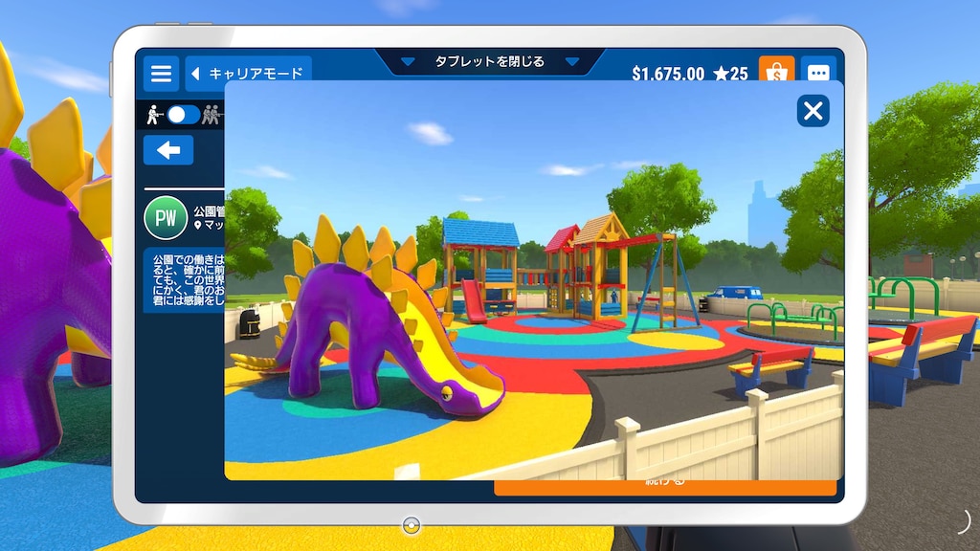Open the hamburger menu on the tablet
The height and width of the screenshot is (551, 980).
click(x=161, y=74)
